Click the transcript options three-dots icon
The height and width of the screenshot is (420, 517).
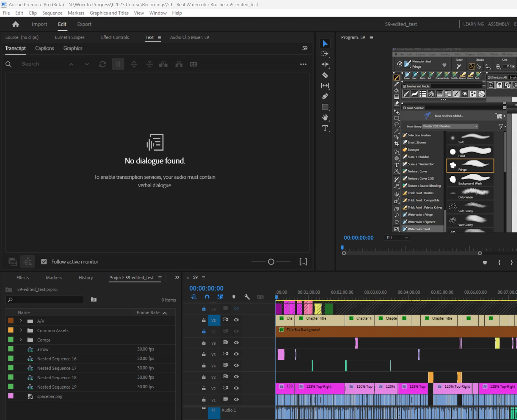303,64
